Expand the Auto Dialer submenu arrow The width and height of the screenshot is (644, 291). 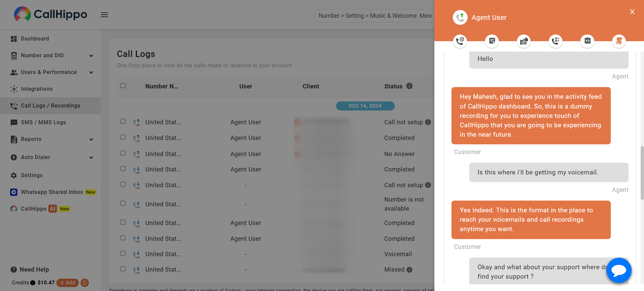91,157
